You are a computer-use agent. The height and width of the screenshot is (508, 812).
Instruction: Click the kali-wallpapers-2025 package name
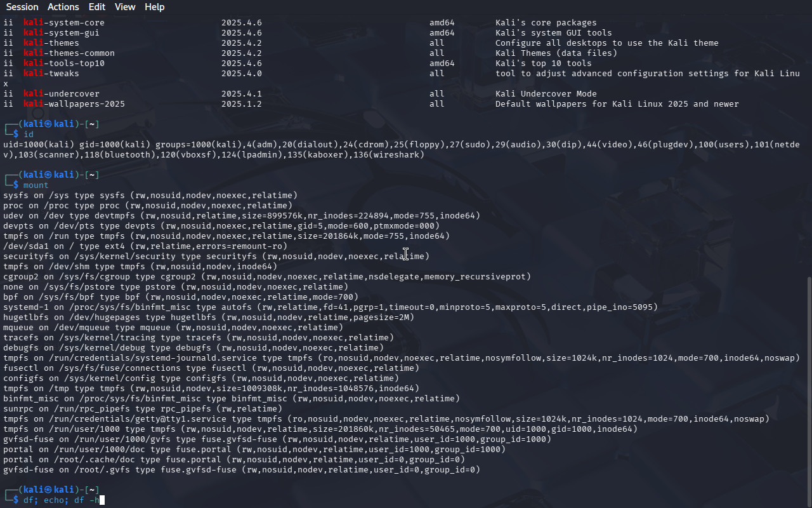74,104
